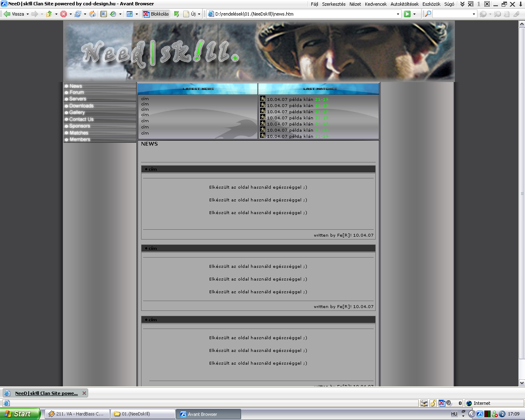Click the 17:09 system tray clock
Screen dimensions: 525x420
[514, 414]
